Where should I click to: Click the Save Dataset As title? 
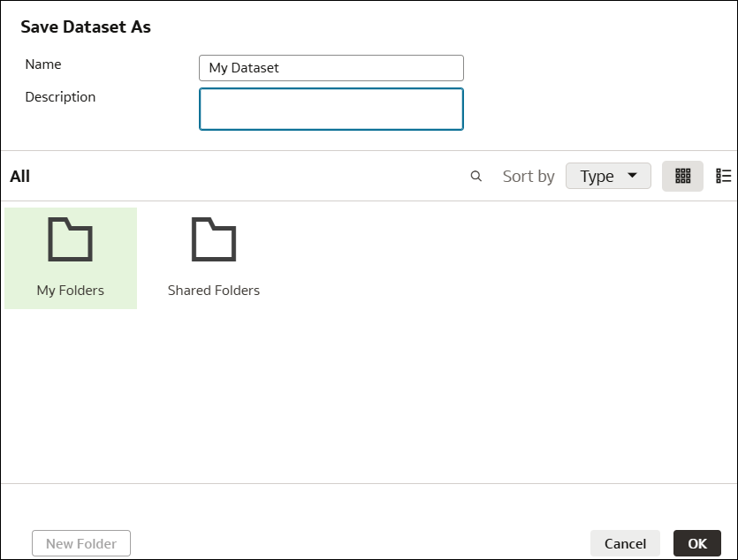click(x=86, y=26)
